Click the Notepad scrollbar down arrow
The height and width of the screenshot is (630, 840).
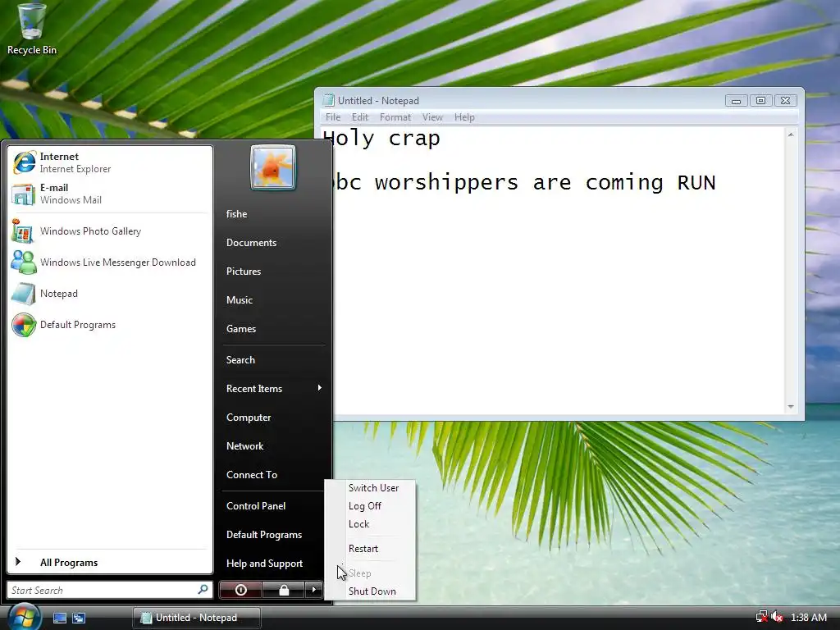click(x=791, y=407)
